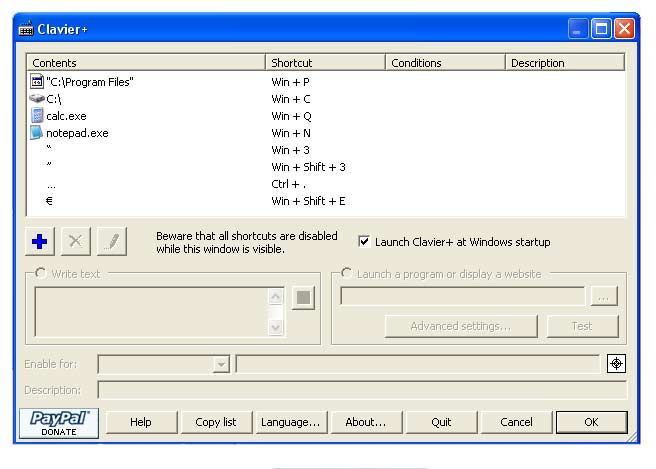This screenshot has height=469, width=656.
Task: Click the PayPal Donate icon
Action: coord(59,422)
